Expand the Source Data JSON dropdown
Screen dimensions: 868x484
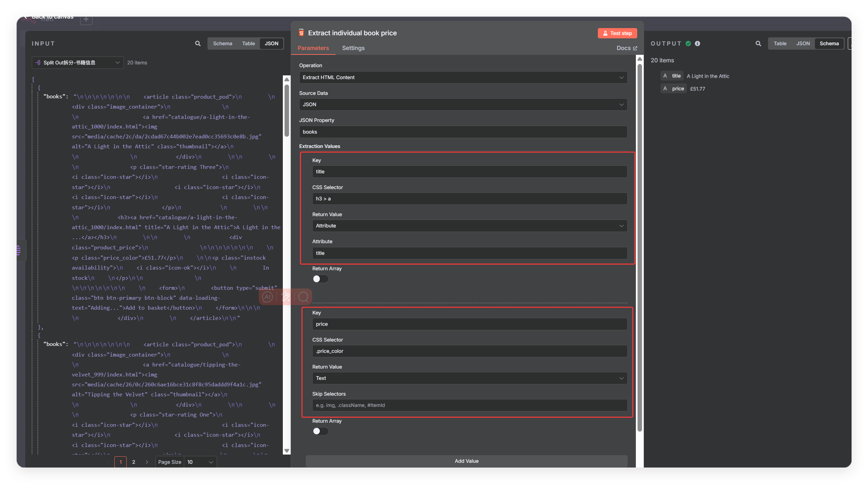coord(463,104)
